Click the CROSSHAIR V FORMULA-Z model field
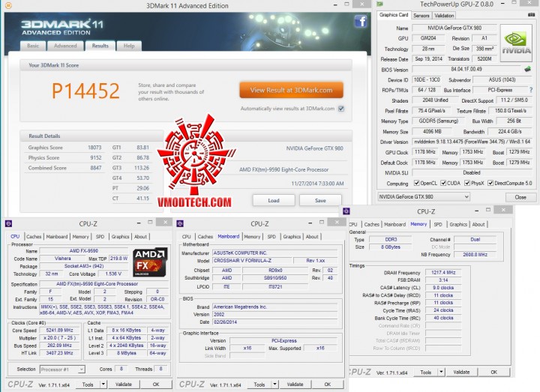The image size is (540, 392). click(x=252, y=261)
